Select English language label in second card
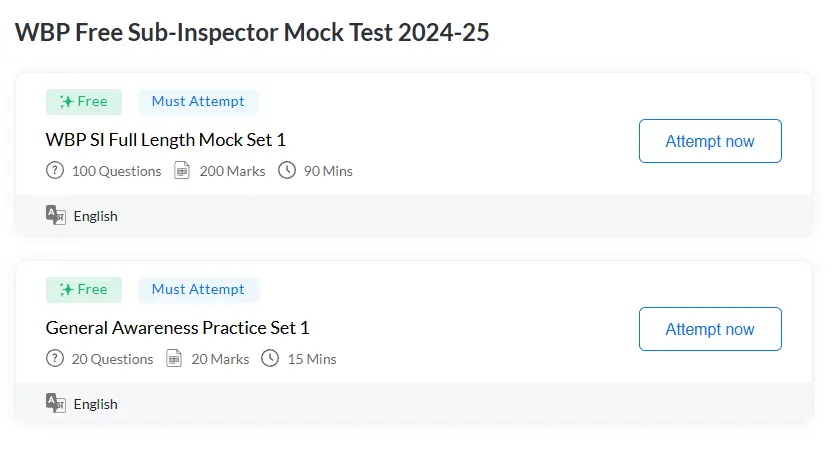 [x=96, y=404]
